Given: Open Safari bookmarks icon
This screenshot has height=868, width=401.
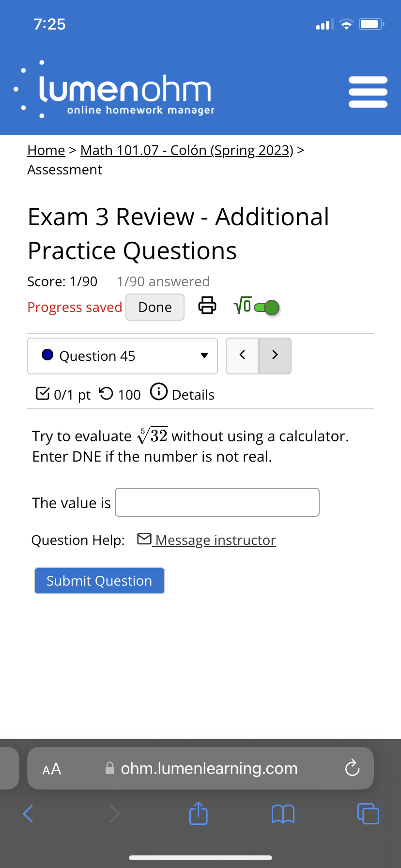Looking at the screenshot, I should (x=283, y=814).
